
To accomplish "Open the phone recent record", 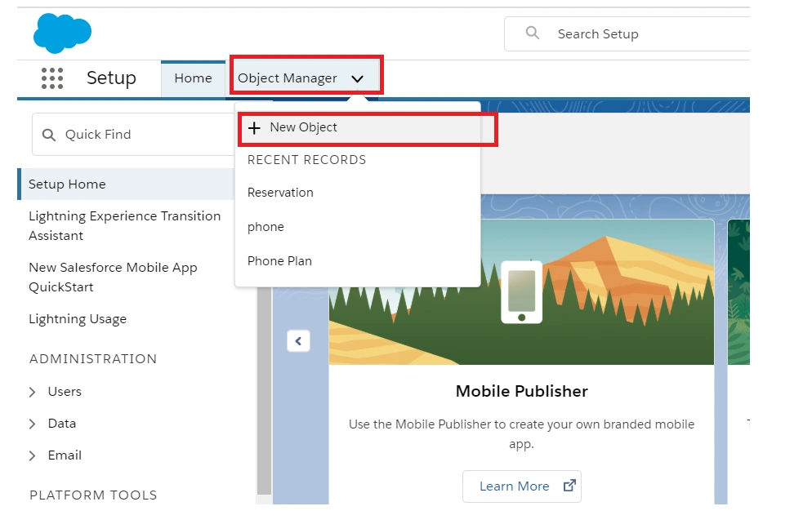I will 265,227.
